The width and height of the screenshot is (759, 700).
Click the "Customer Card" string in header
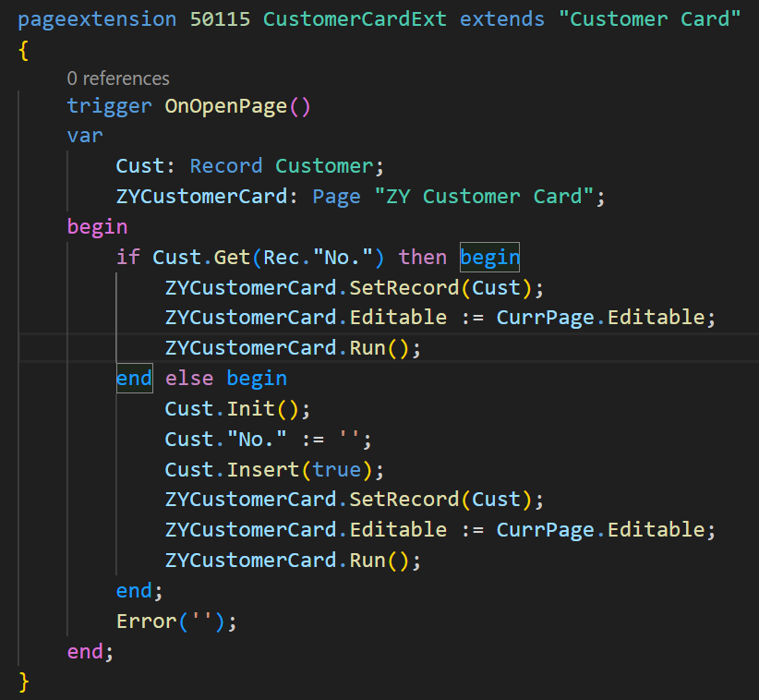[649, 19]
